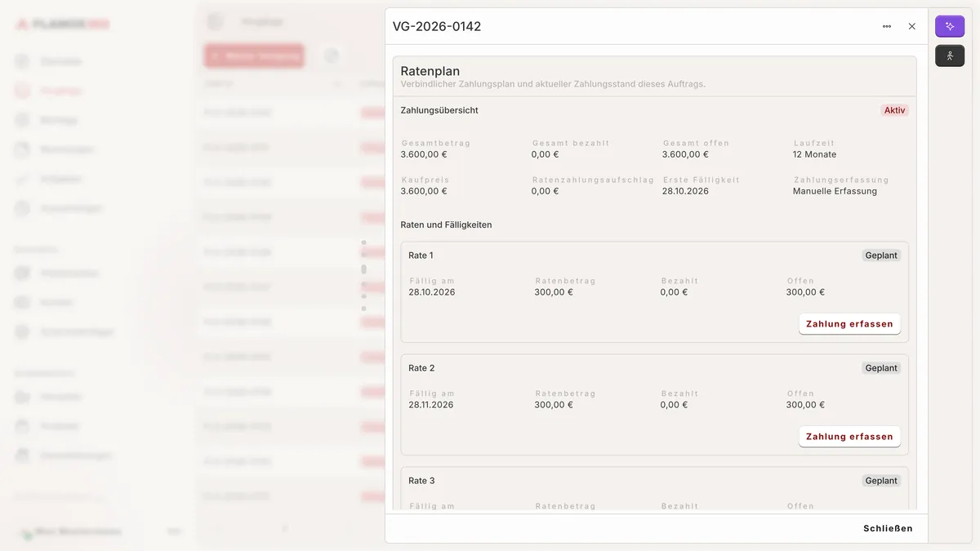Click the Verbindlicher Zahlungsplan description text

tap(553, 84)
